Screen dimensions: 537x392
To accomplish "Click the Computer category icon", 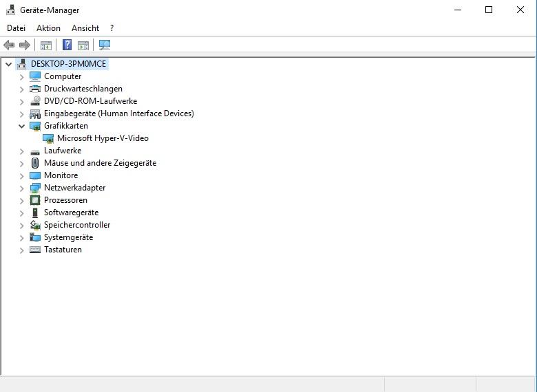I will point(35,76).
